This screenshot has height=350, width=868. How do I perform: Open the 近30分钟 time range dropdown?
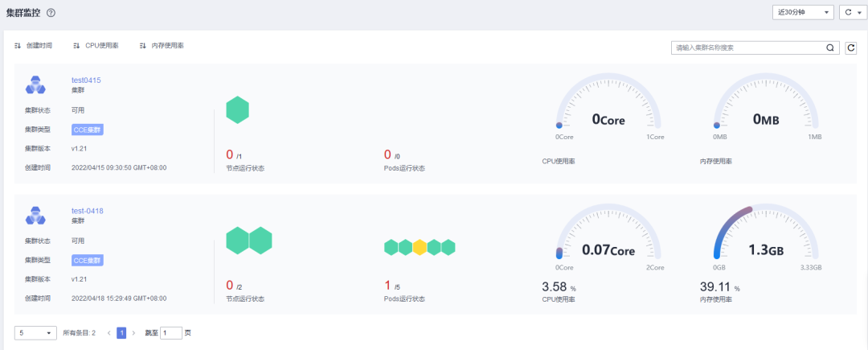803,12
